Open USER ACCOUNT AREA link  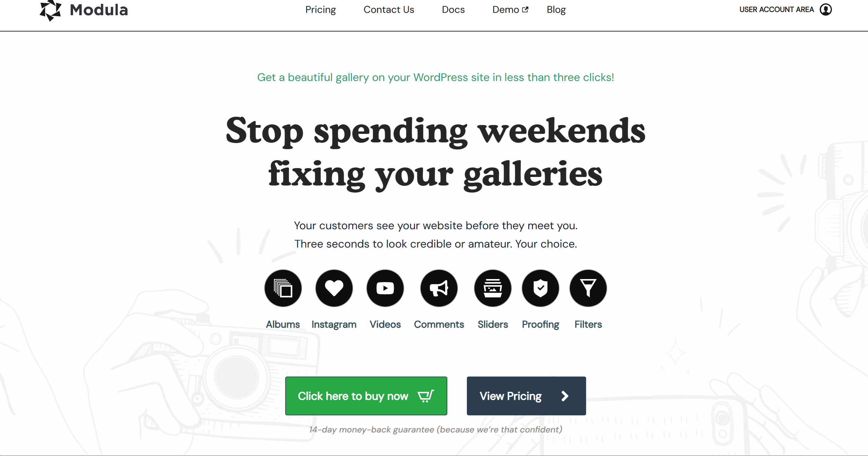coord(776,9)
